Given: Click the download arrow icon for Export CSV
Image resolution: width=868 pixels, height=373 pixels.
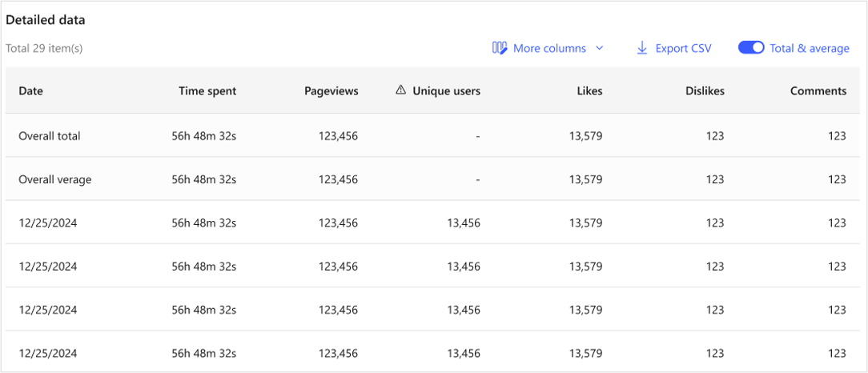Looking at the screenshot, I should click(641, 48).
